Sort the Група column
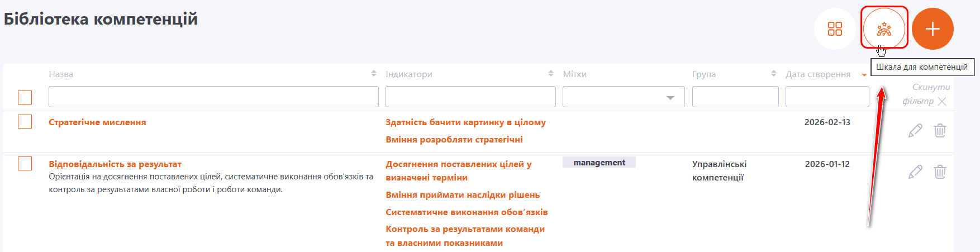This screenshot has width=980, height=252. click(x=774, y=74)
